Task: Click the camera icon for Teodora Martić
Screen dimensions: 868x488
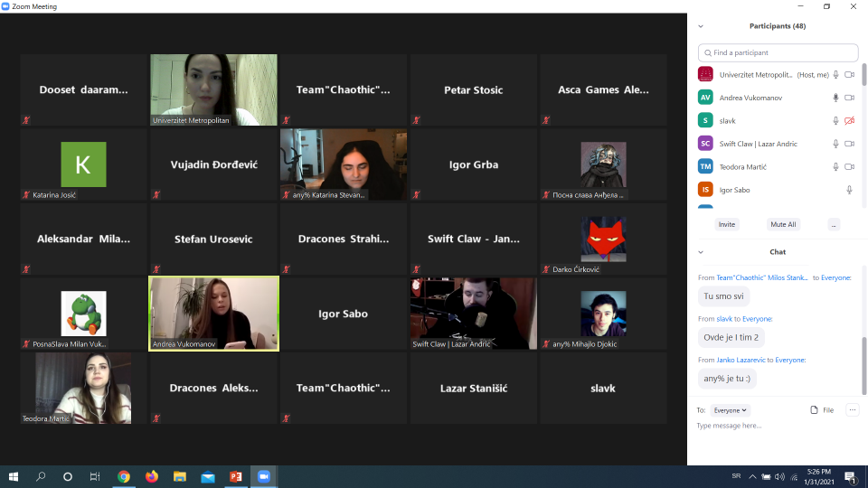Action: [849, 166]
